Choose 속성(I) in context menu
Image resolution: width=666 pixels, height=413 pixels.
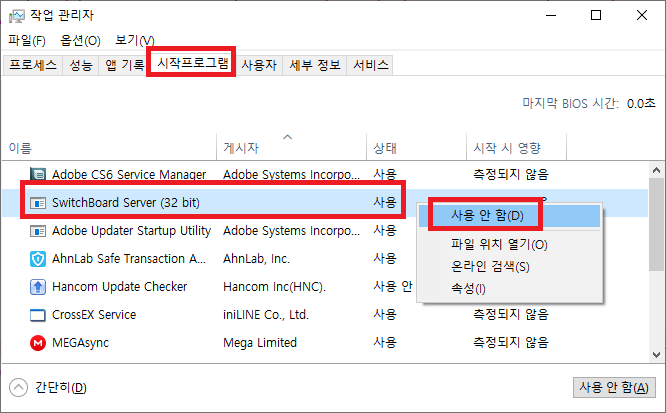pos(509,289)
